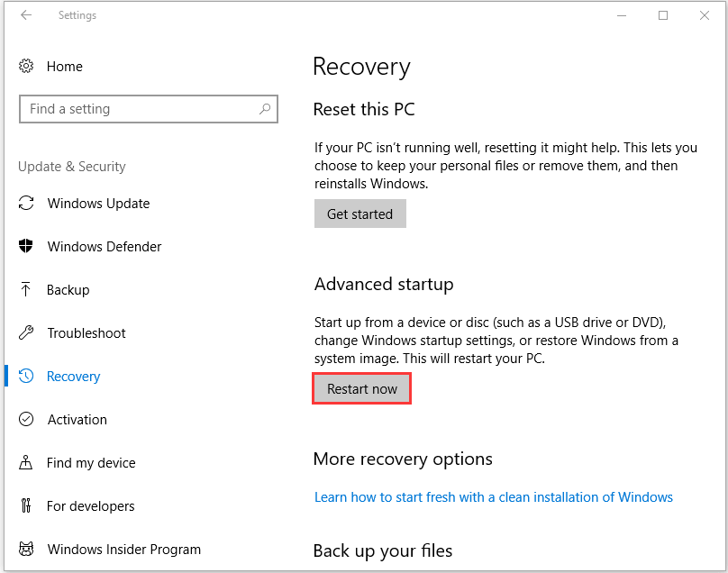728x573 pixels.
Task: Open the clean installation of Windows link
Action: pos(494,496)
